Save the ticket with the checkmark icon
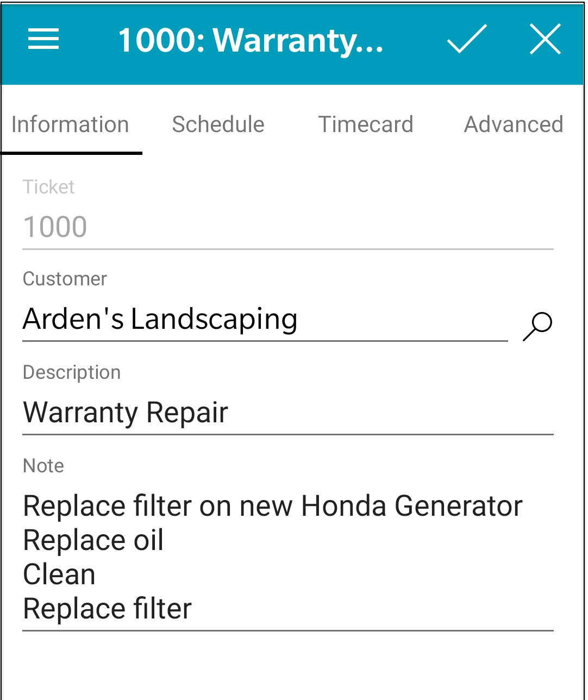Screen dimensions: 588x700 pyautogui.click(x=466, y=39)
